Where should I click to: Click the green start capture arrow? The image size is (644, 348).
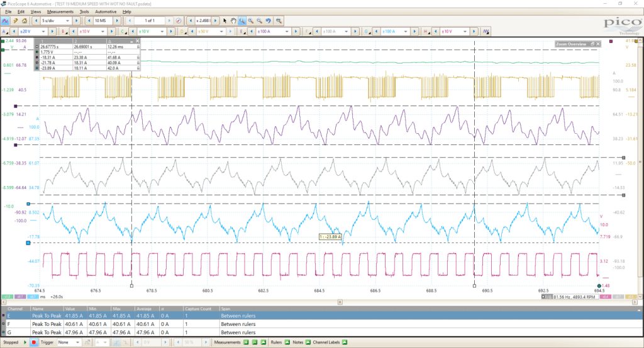(25, 342)
